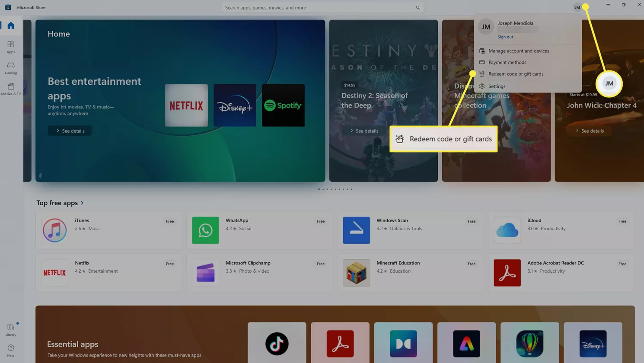
Task: Click the Free button for Minecraft Education
Action: tap(472, 264)
